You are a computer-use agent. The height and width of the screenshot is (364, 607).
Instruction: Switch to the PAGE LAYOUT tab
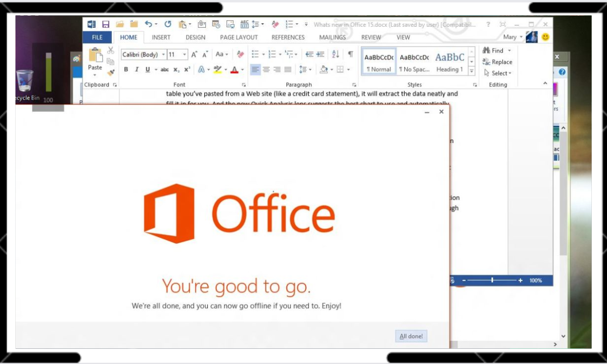(x=239, y=37)
